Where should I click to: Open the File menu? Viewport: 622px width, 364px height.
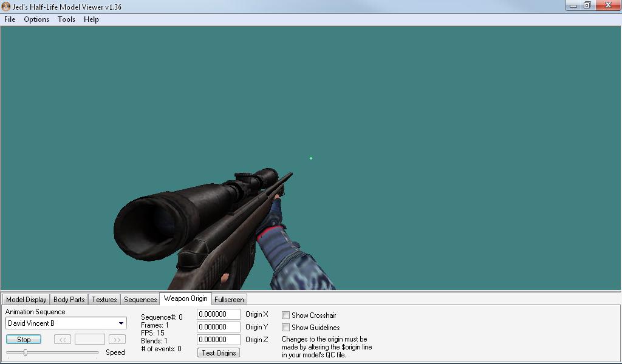click(x=10, y=19)
